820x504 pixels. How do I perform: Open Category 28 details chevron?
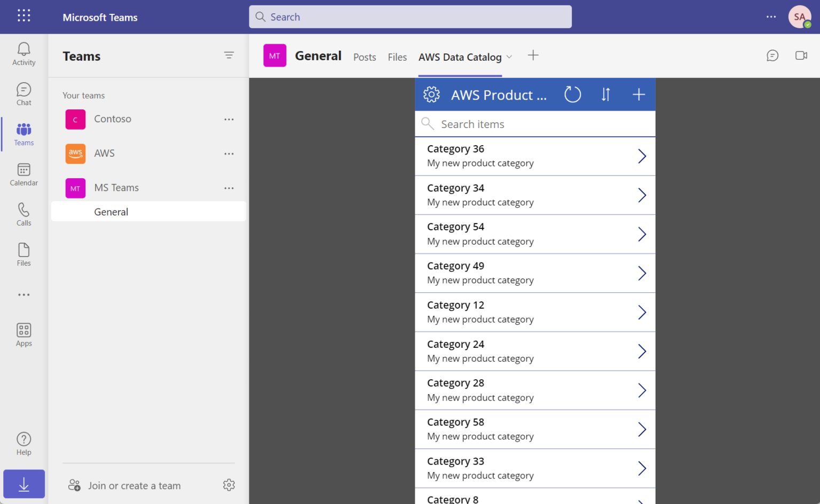[x=642, y=390]
